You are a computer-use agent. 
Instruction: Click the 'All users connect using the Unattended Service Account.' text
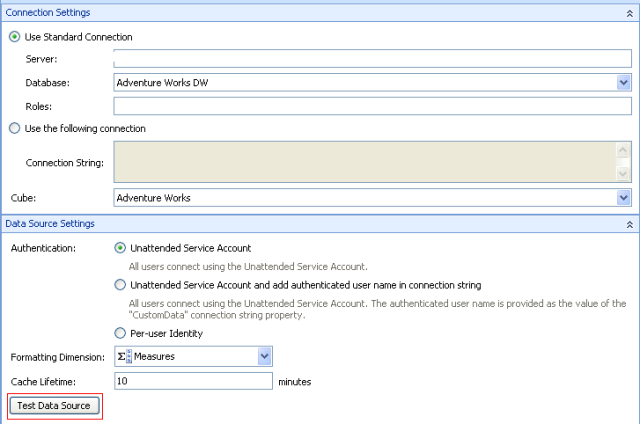[x=248, y=267]
